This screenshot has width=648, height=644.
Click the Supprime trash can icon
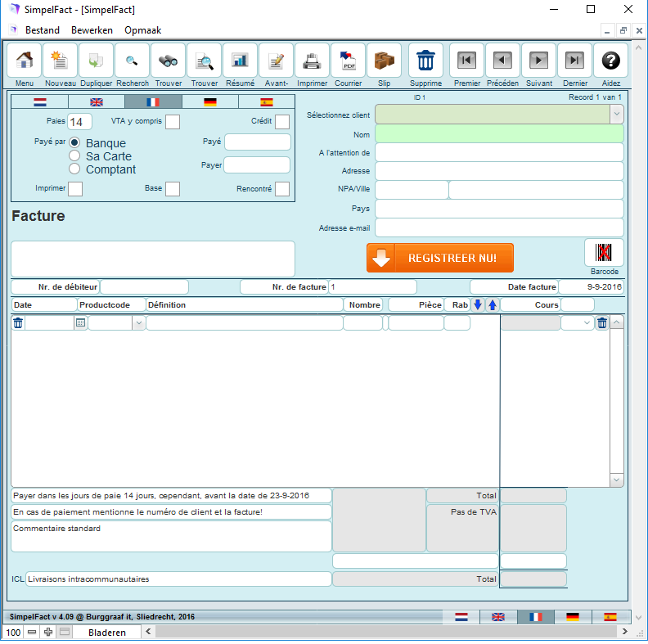pos(425,61)
